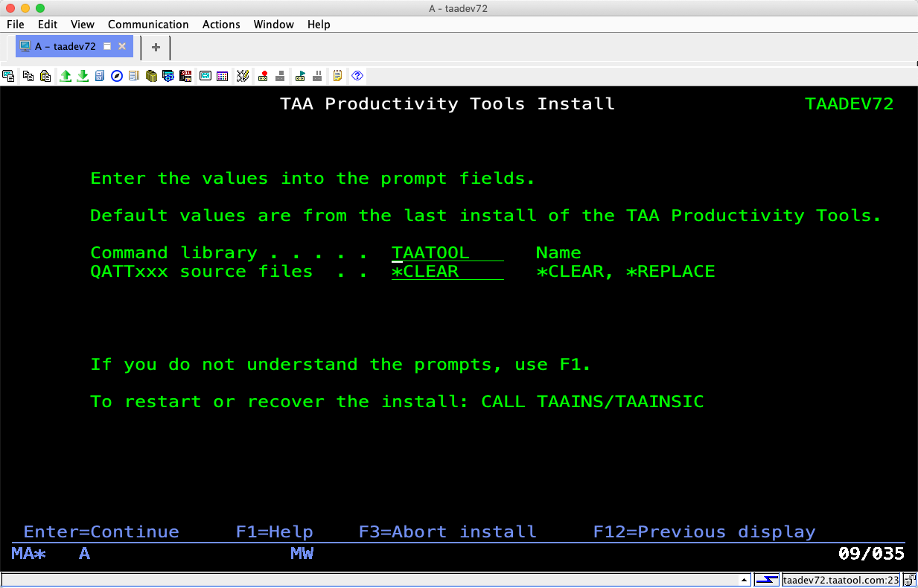Select the 'A - taadev72' session tab
918x588 pixels.
[65, 46]
